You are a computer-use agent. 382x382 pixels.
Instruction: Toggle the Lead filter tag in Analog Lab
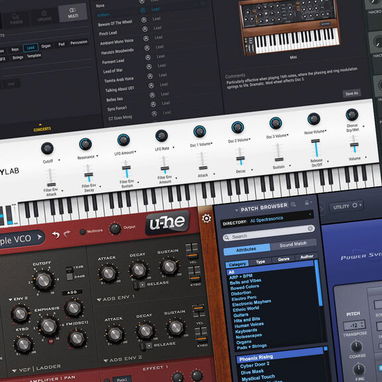(x=31, y=48)
